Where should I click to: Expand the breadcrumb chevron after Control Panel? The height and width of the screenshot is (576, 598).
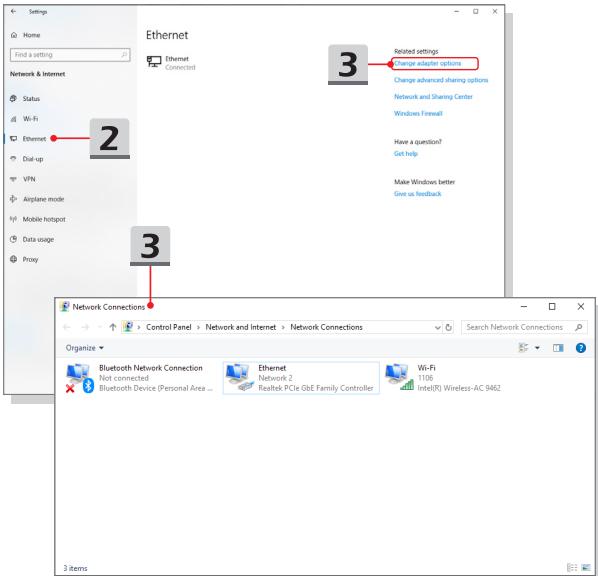pos(198,328)
